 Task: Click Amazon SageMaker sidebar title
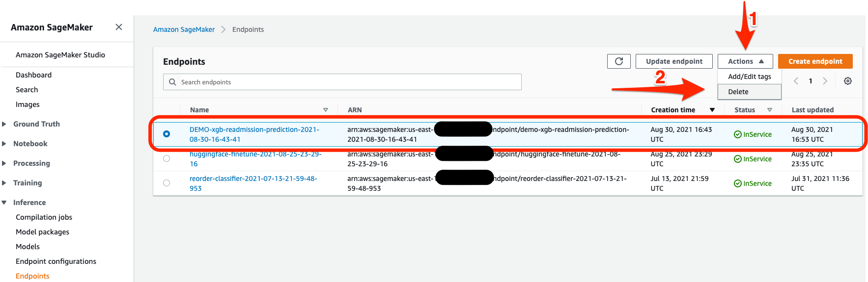[x=52, y=27]
